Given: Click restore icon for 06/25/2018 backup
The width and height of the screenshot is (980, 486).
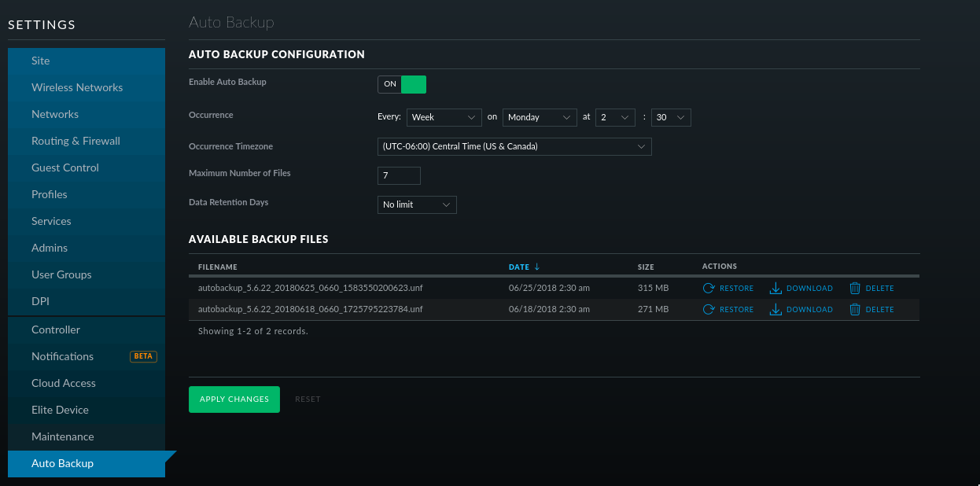Looking at the screenshot, I should 708,289.
